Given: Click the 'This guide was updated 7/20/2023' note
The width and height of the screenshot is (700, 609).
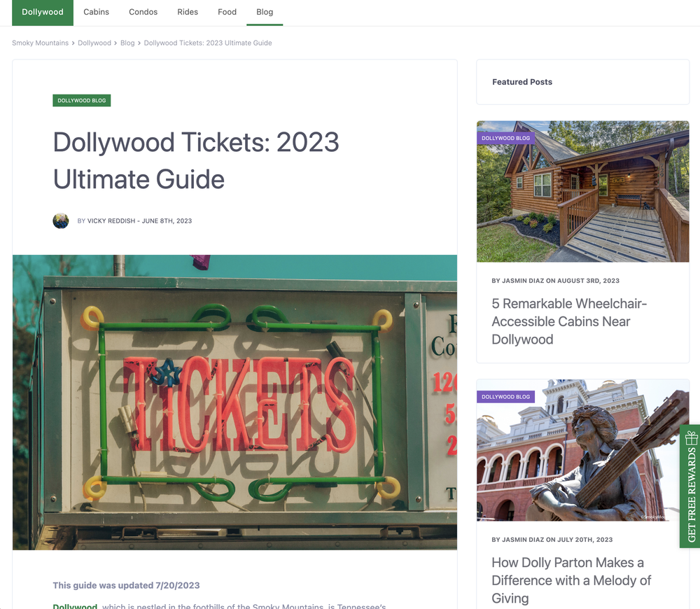Looking at the screenshot, I should [126, 585].
